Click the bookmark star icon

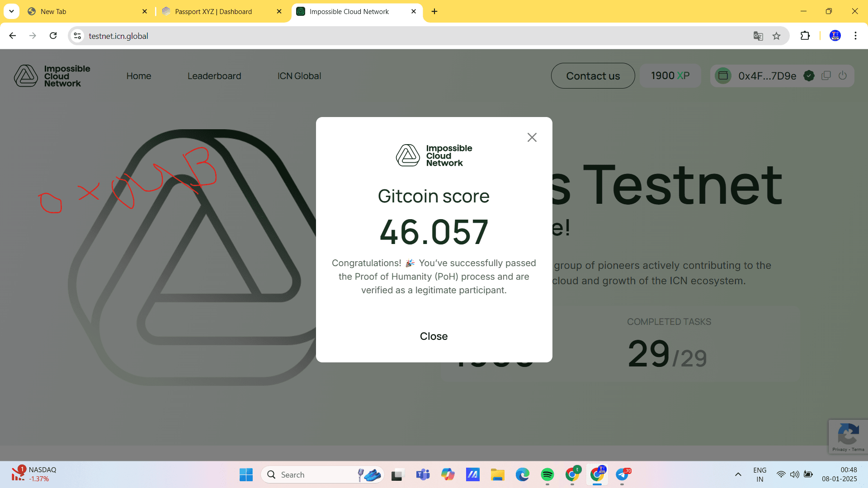coord(776,36)
